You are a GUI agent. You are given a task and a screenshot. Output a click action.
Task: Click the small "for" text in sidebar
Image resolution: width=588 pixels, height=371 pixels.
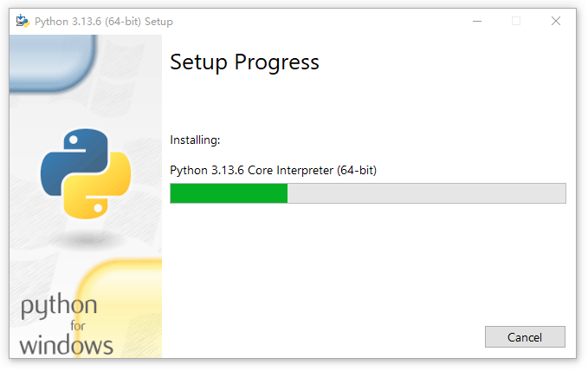point(78,327)
